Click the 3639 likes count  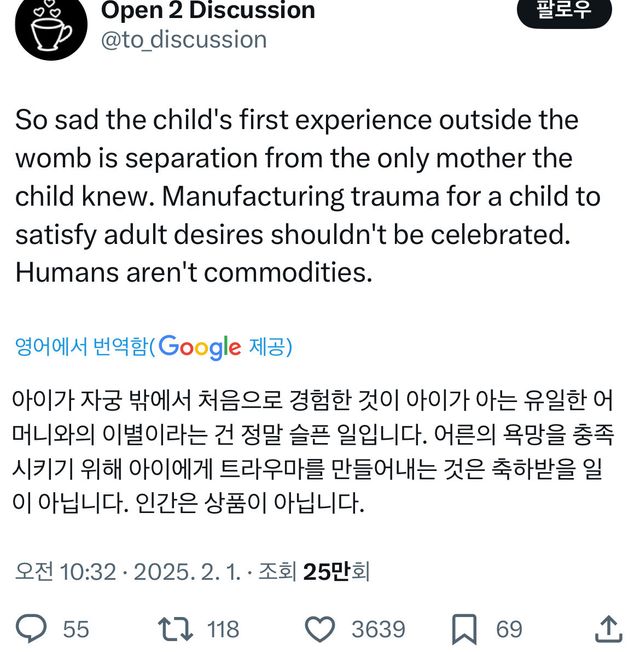[x=378, y=629]
